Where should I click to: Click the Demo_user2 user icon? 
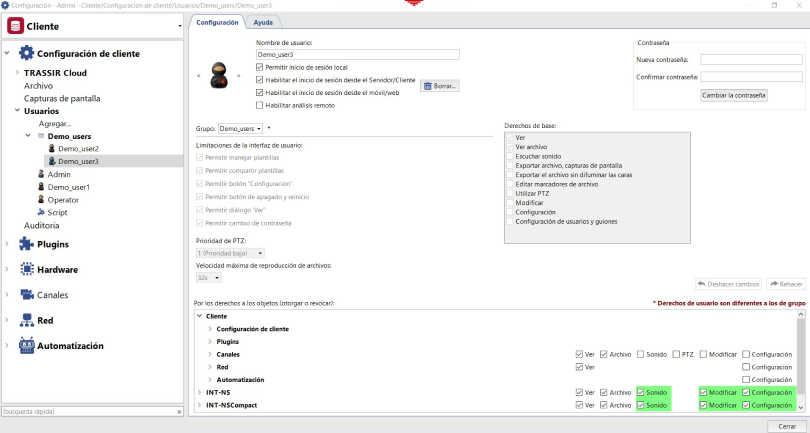tap(51, 148)
